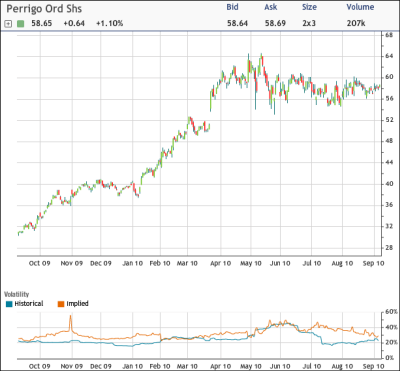Image resolution: width=400 pixels, height=371 pixels.
Task: Click Sep 10 on the price chart axis
Action: (x=373, y=263)
